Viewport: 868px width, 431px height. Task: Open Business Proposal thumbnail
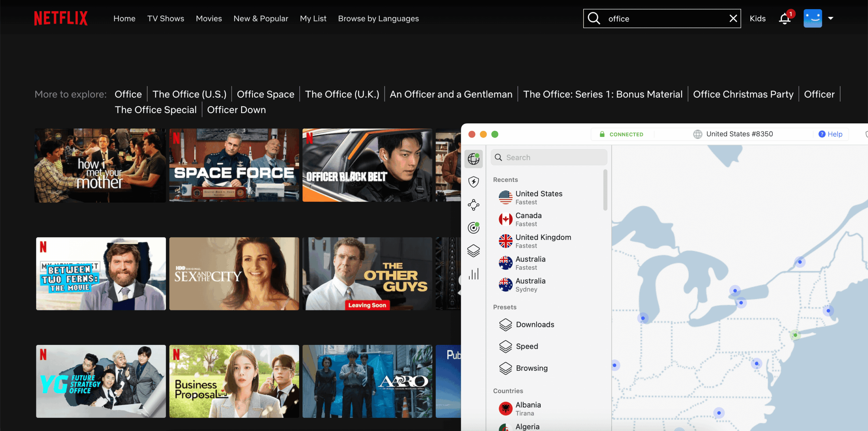coord(234,382)
